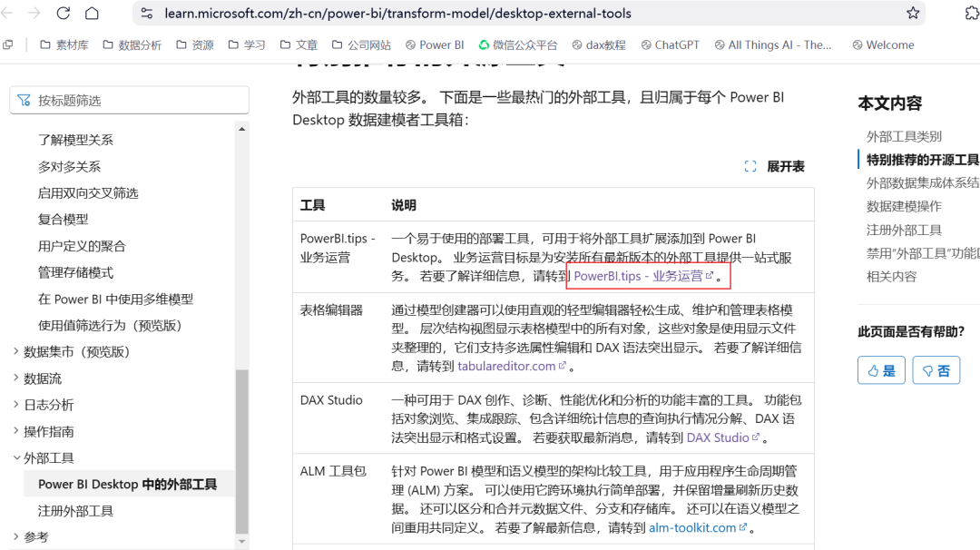Viewport: 980px width, 550px height.
Task: Open the dax教程 bookmark
Action: [x=600, y=45]
